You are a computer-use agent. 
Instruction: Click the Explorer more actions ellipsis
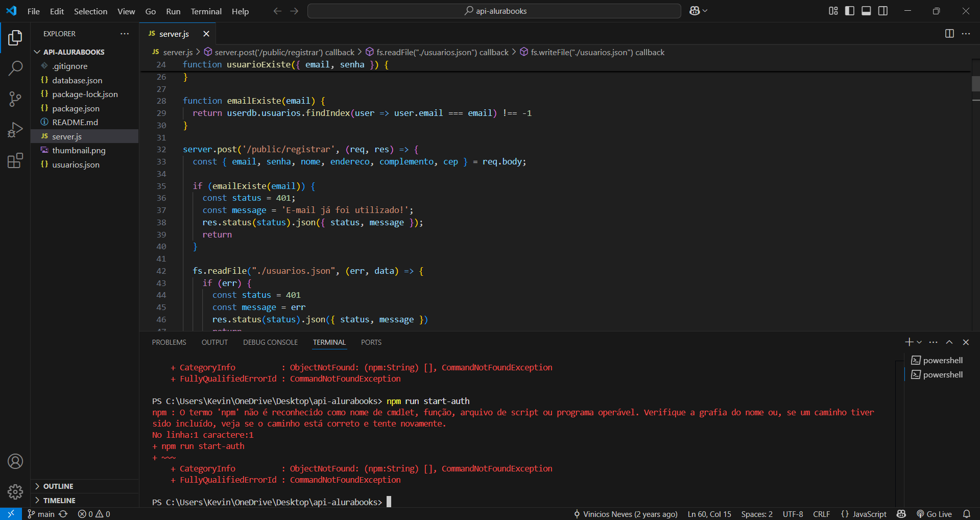click(x=125, y=34)
